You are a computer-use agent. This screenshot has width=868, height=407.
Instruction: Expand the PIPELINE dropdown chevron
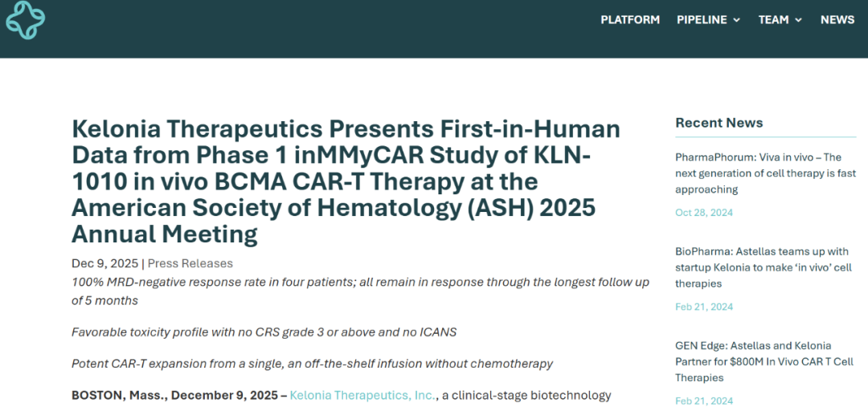tap(736, 20)
